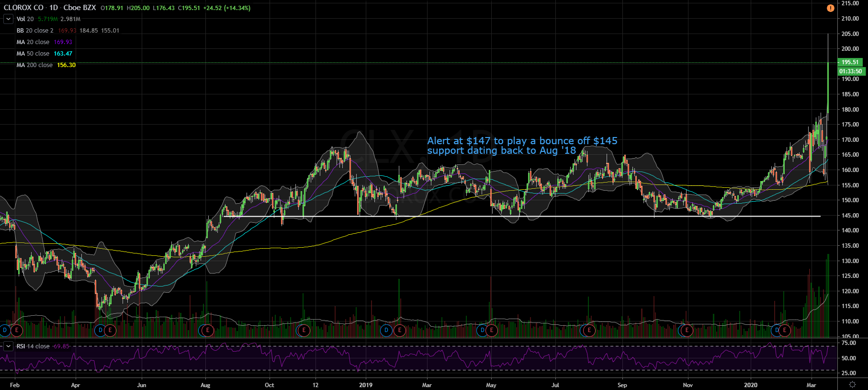The image size is (868, 390).
Task: Click the 01:33:50 bar countdown label
Action: coord(851,71)
